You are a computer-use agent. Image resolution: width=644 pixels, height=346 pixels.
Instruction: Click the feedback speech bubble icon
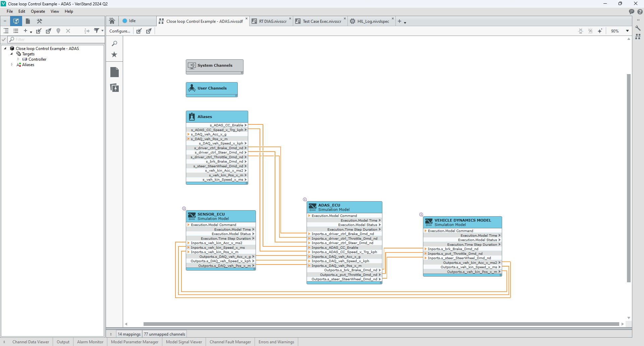tap(632, 11)
